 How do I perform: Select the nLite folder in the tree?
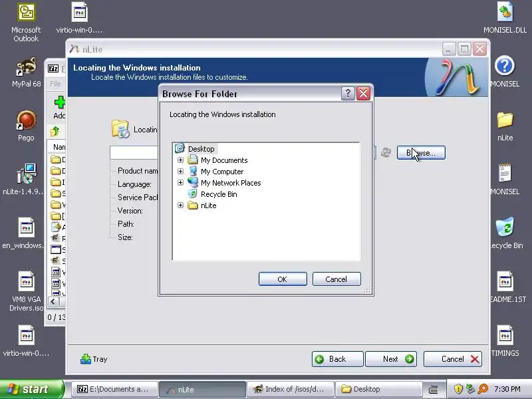click(208, 205)
